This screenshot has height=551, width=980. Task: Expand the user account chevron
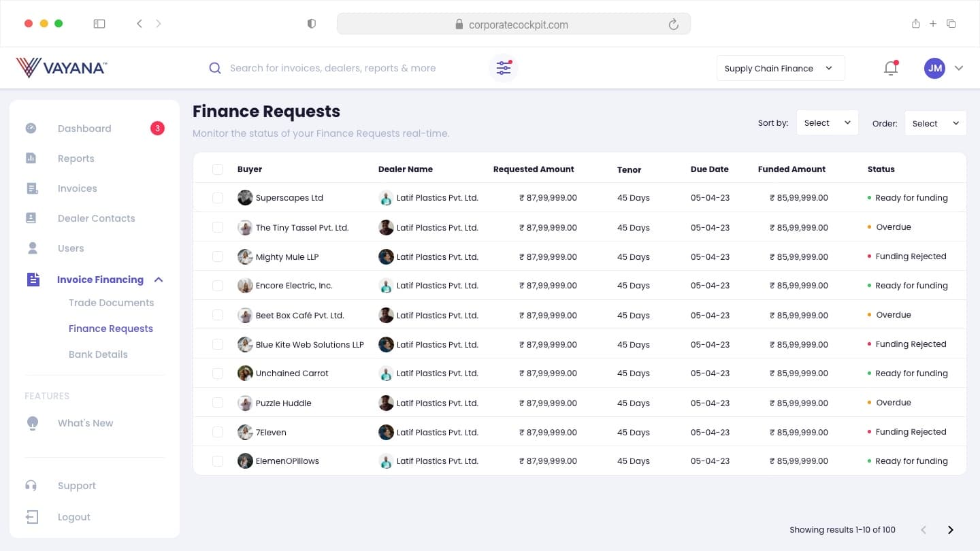point(959,68)
